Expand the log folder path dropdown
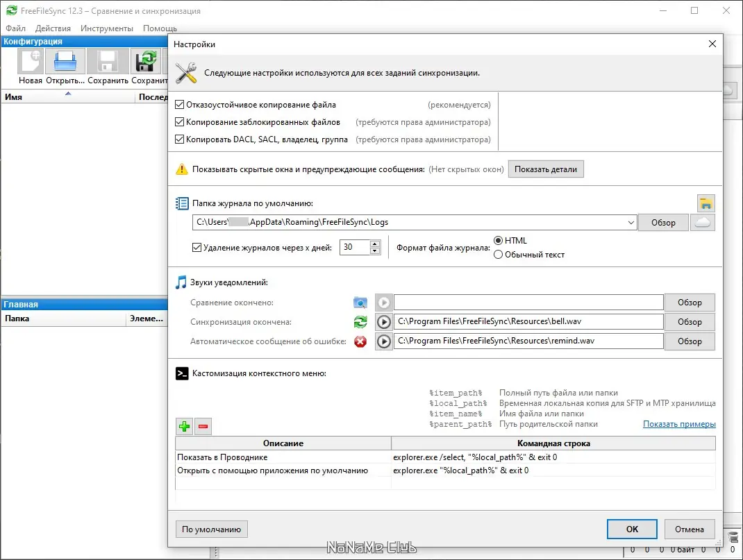 631,223
